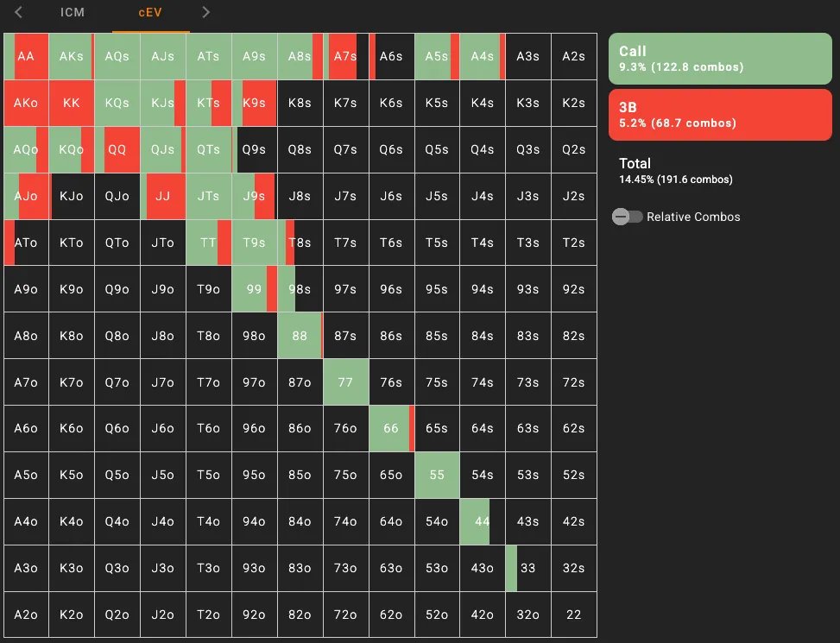Click the QQ hand cell

point(117,149)
